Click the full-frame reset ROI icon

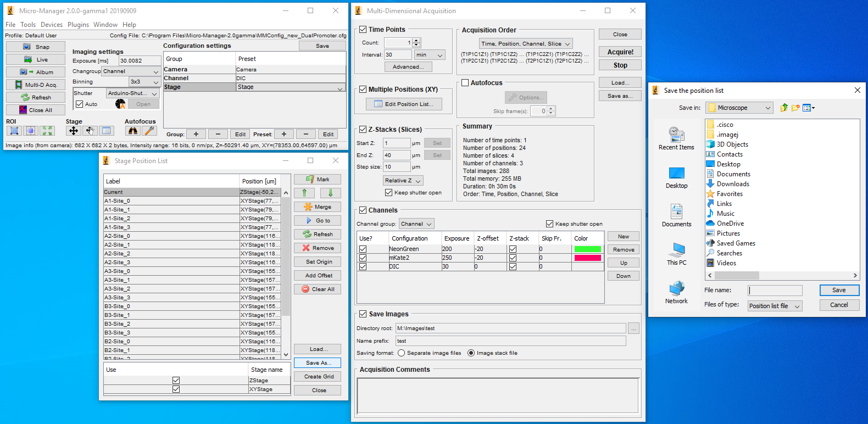click(x=48, y=131)
